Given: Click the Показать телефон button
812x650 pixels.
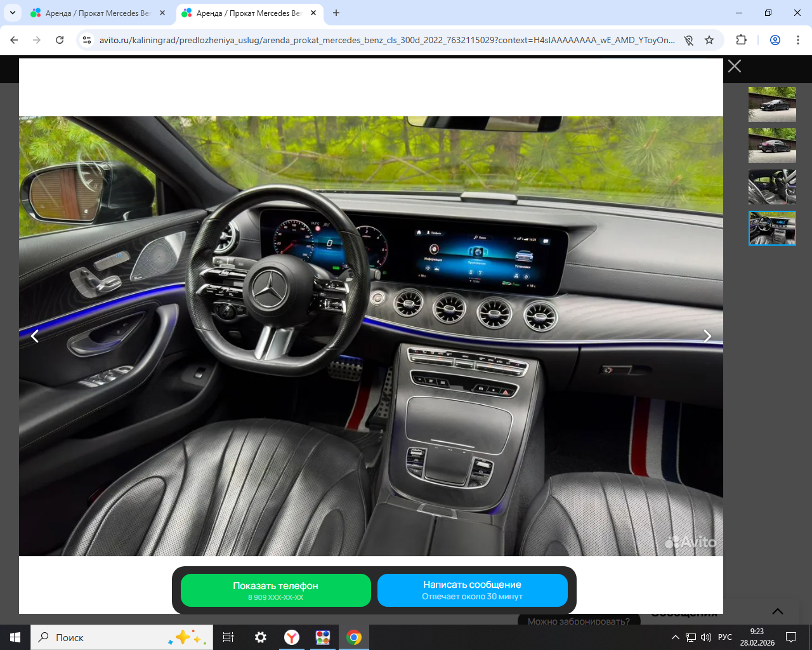Looking at the screenshot, I should [x=275, y=590].
